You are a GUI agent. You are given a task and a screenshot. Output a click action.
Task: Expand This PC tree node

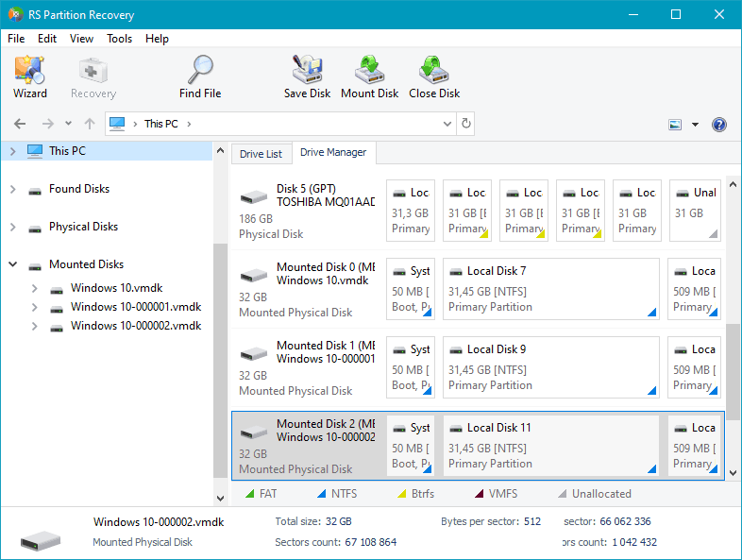click(13, 151)
